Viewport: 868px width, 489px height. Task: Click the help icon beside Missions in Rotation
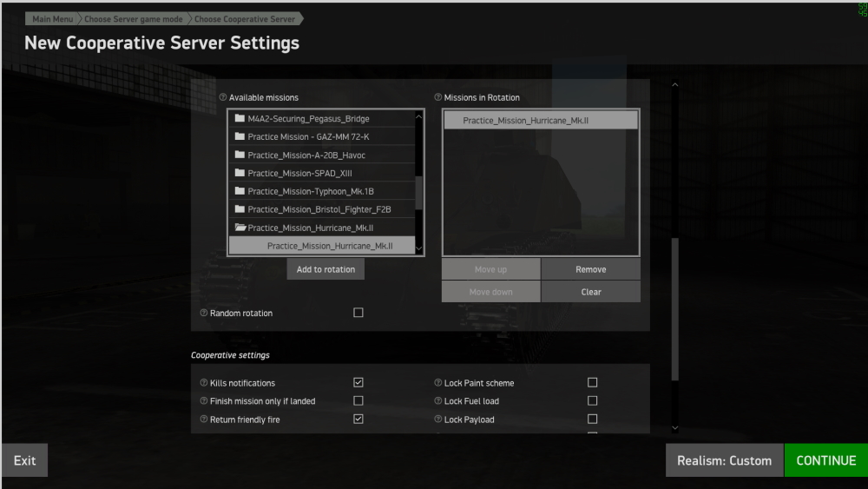coord(438,98)
